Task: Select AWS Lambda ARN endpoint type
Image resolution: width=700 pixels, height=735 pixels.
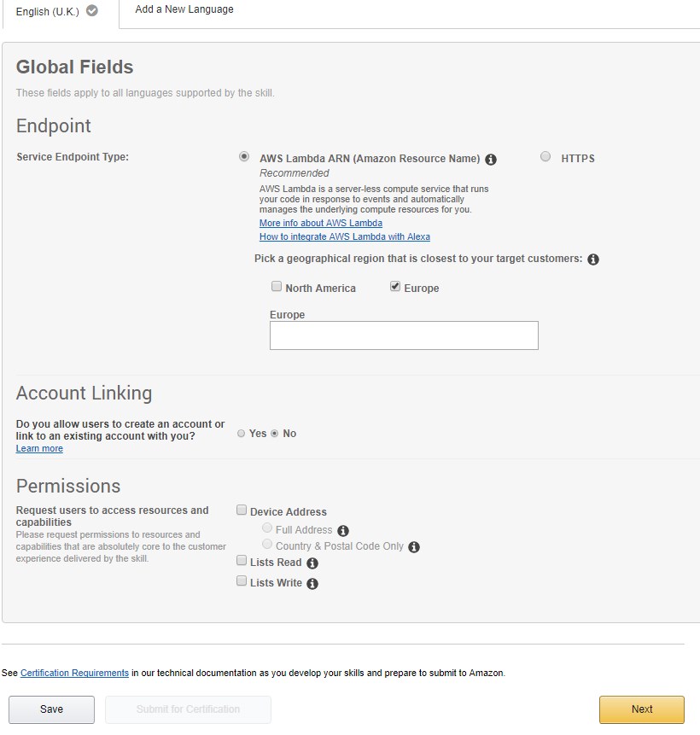Action: point(244,156)
